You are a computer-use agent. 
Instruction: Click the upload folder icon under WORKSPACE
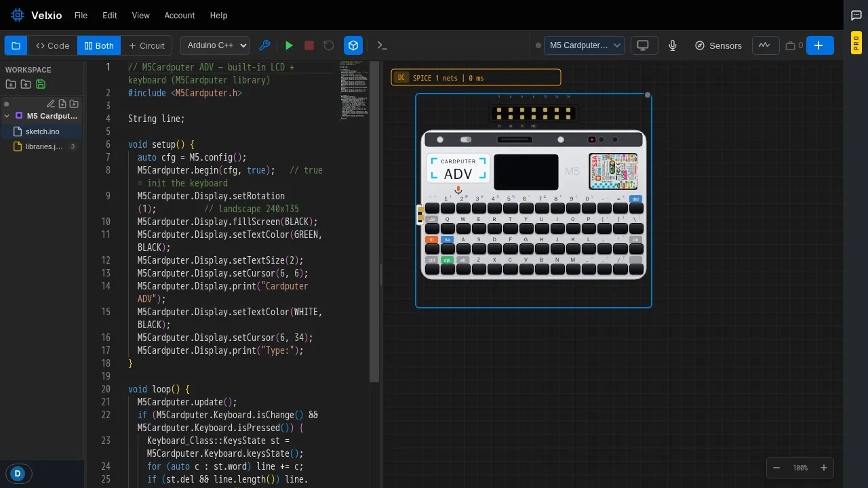coord(26,84)
